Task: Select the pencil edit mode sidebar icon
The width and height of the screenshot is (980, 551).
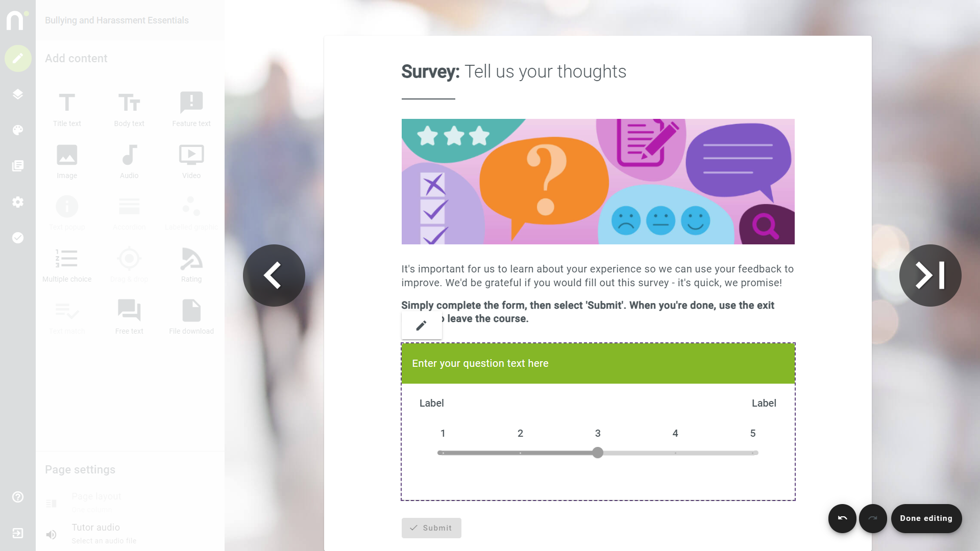Action: [x=18, y=58]
